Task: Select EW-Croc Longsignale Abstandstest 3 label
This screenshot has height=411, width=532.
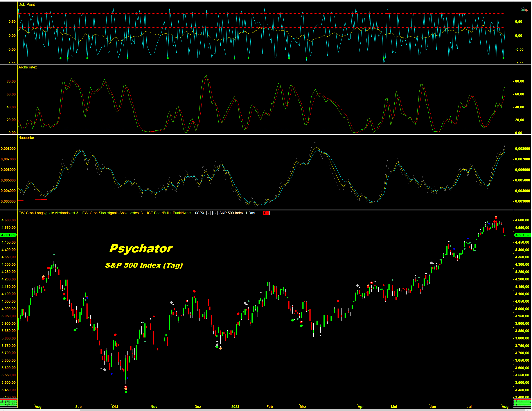Action: [x=48, y=213]
